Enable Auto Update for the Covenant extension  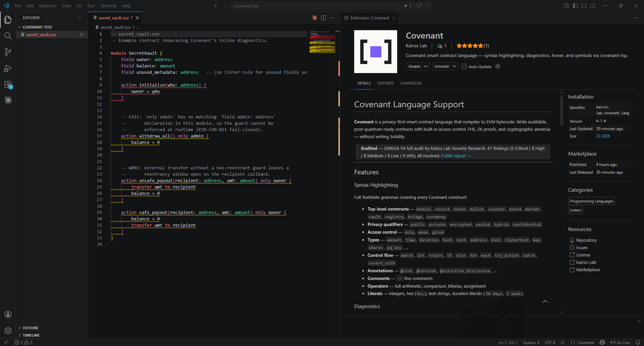464,66
